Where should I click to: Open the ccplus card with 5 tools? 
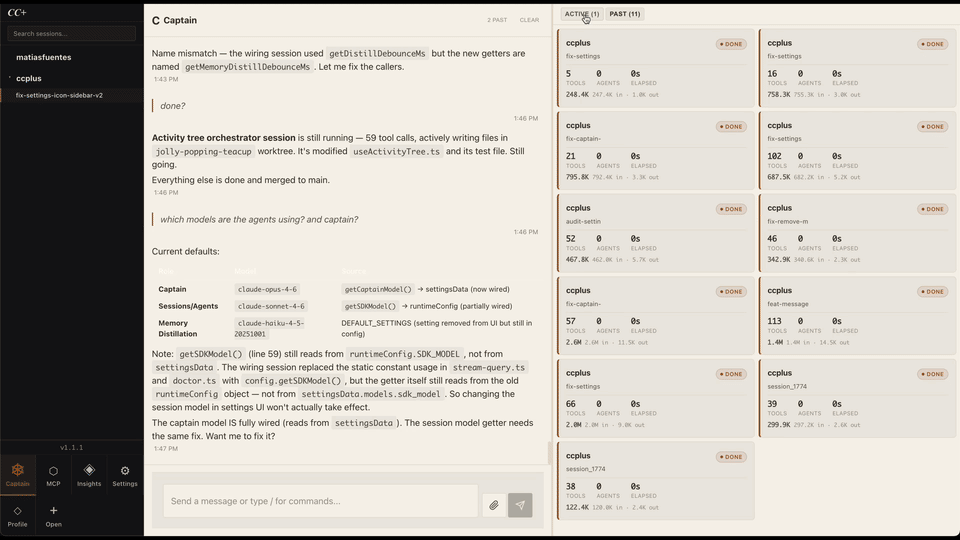pos(656,67)
